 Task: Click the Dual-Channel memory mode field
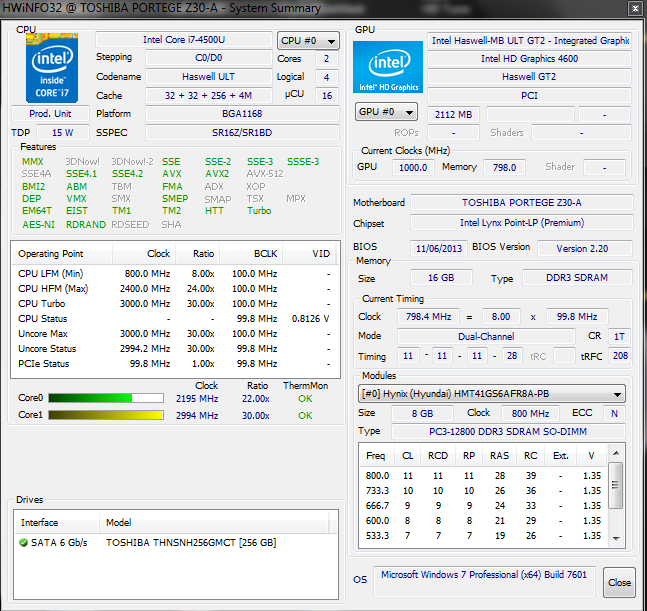click(486, 337)
